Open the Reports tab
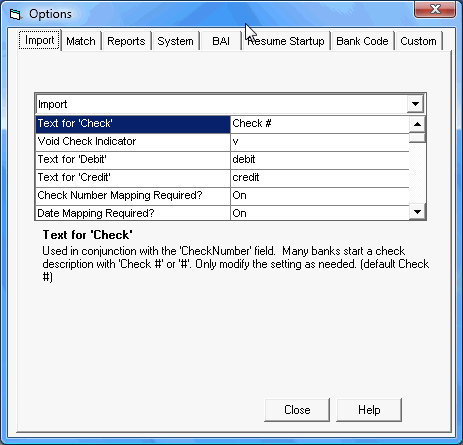The height and width of the screenshot is (445, 463). (126, 41)
